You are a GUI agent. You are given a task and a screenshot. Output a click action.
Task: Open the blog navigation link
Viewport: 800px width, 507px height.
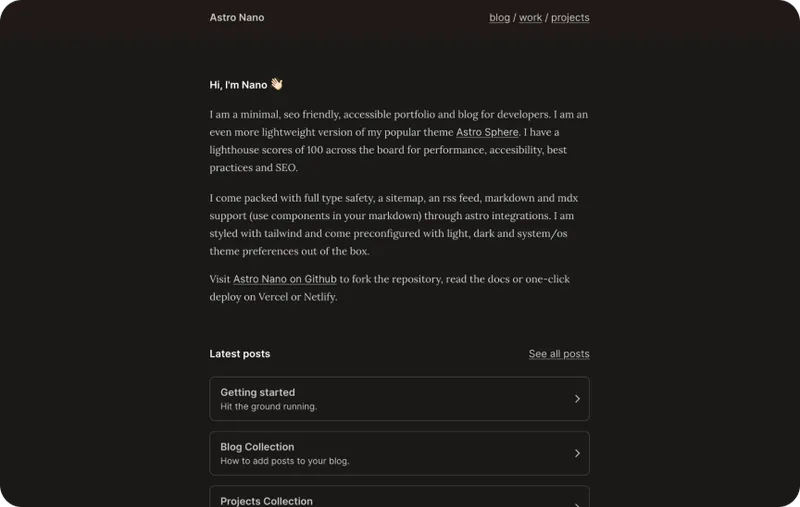(x=499, y=17)
